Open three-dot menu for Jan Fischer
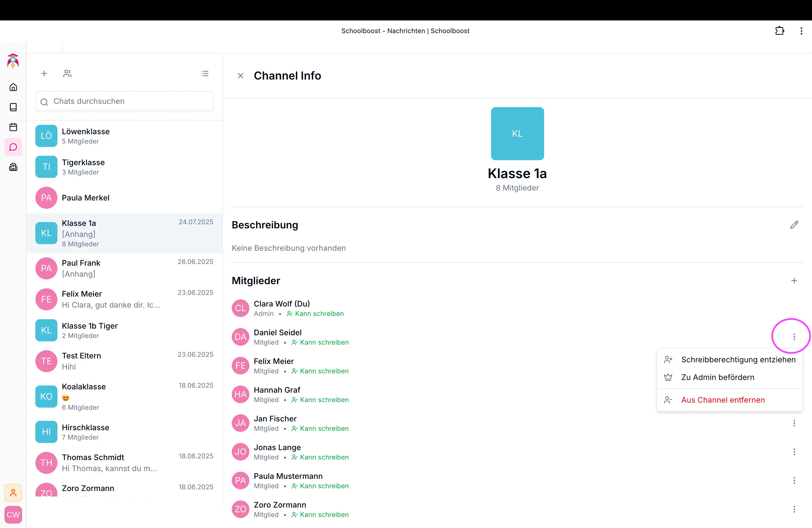The height and width of the screenshot is (528, 812). (794, 423)
